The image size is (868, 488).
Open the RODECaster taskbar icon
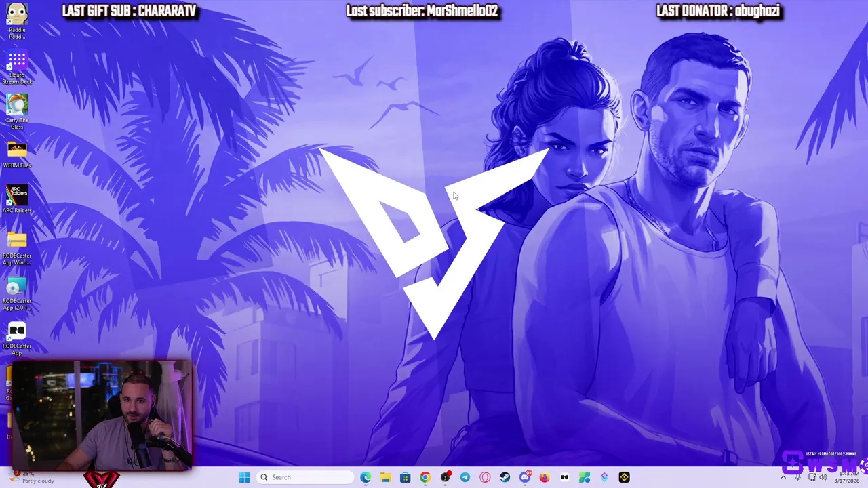[564, 477]
